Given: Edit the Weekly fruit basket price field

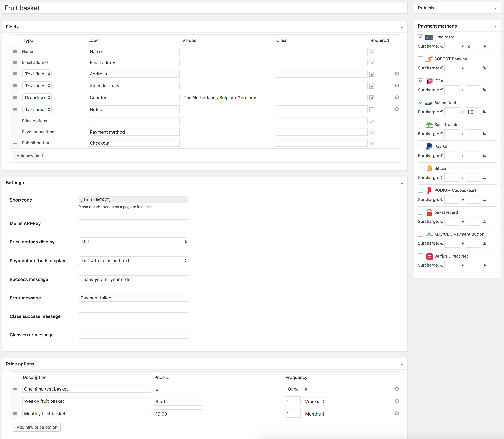Looking at the screenshot, I should [178, 401].
